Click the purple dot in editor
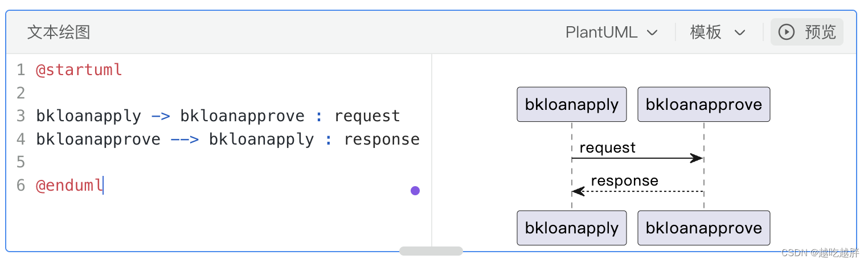This screenshot has height=263, width=868. pyautogui.click(x=415, y=191)
